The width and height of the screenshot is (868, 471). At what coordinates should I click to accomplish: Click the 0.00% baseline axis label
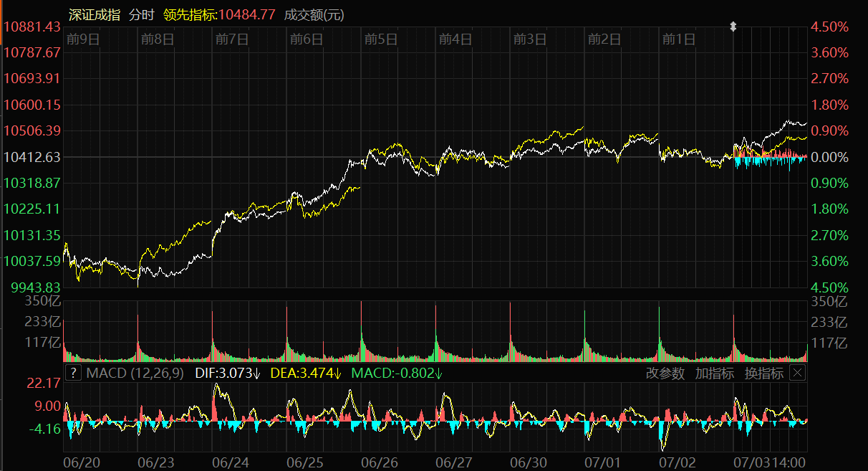point(829,157)
